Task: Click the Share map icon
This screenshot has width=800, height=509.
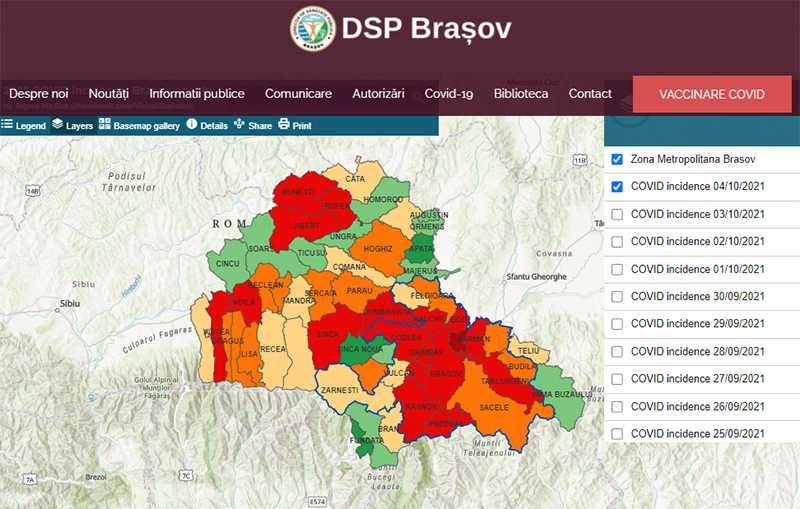Action: point(239,125)
